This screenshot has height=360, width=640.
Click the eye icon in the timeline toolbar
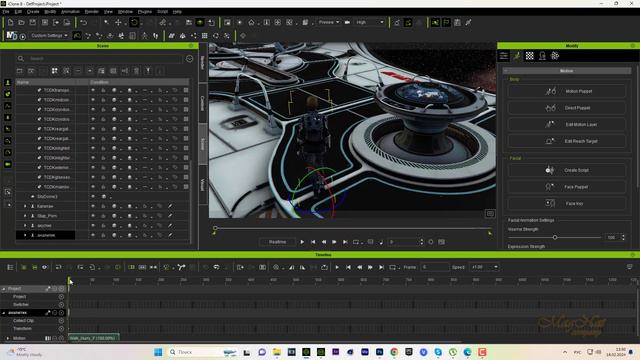[45, 267]
